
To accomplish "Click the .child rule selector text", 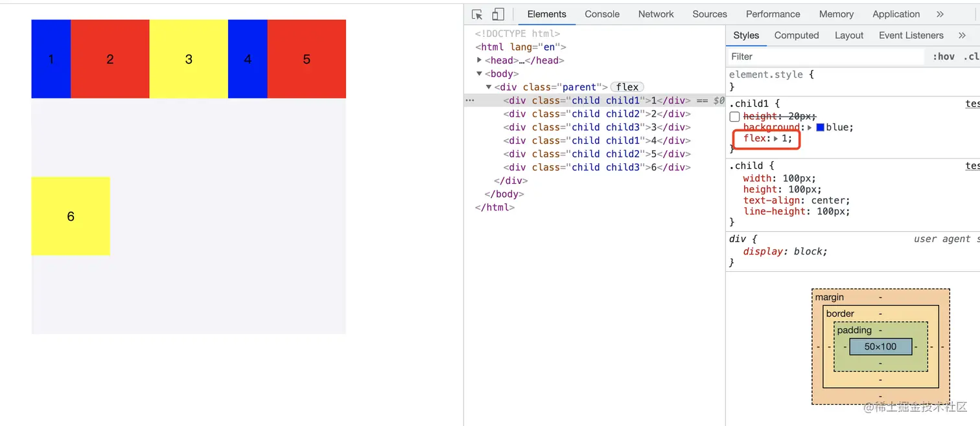I will (745, 166).
